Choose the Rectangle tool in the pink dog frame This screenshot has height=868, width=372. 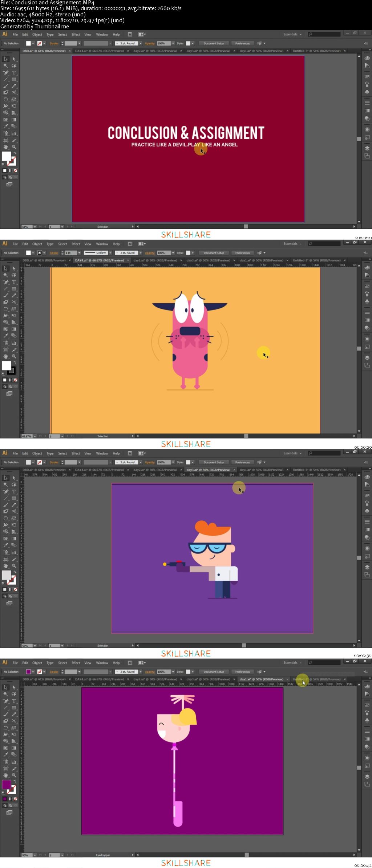click(14, 289)
